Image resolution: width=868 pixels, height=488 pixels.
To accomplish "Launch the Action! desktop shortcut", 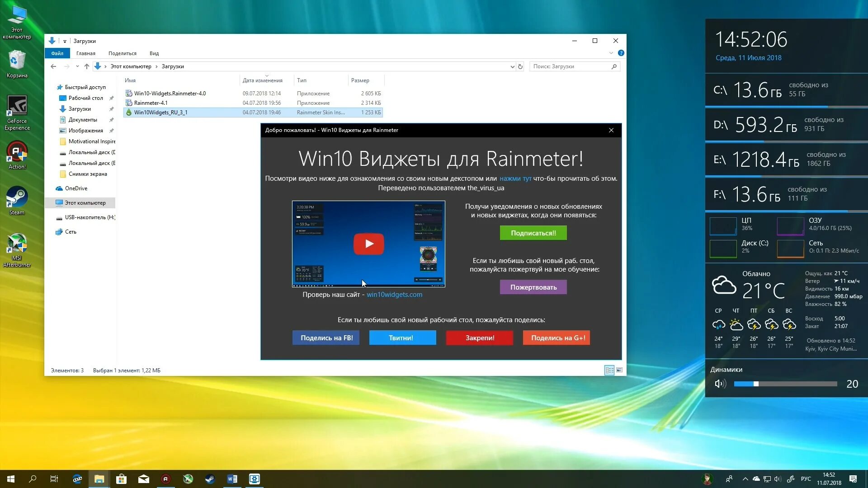I will click(x=17, y=155).
